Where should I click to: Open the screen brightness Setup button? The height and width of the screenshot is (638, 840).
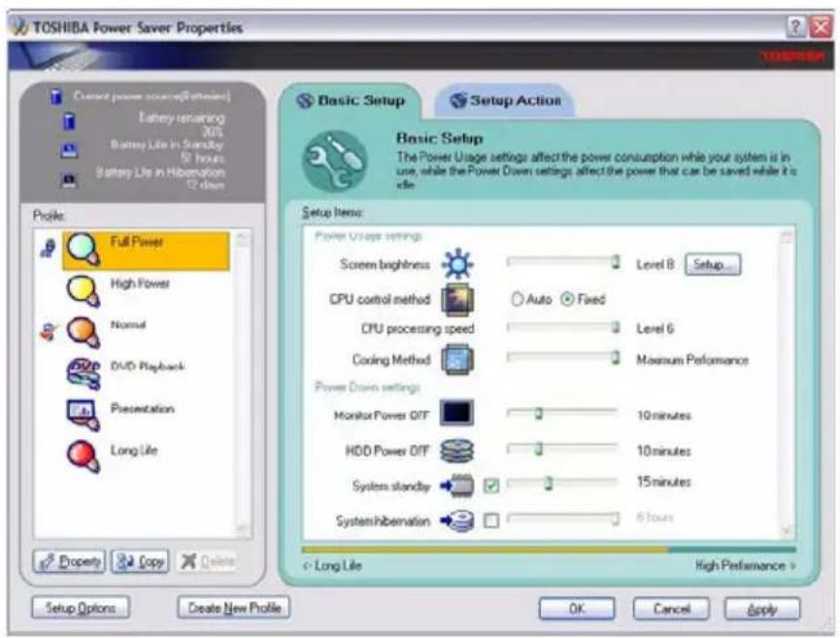pos(713,264)
